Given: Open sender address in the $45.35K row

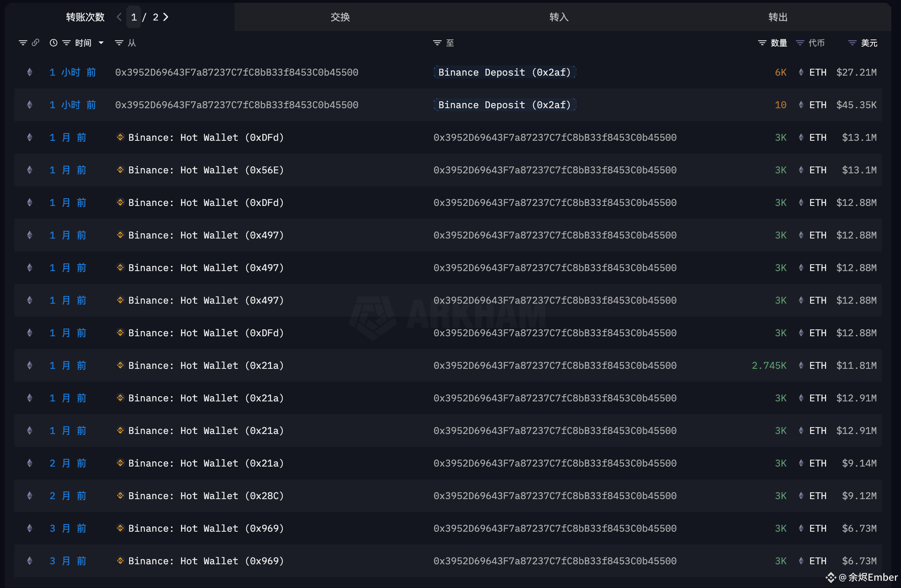Looking at the screenshot, I should coord(237,105).
